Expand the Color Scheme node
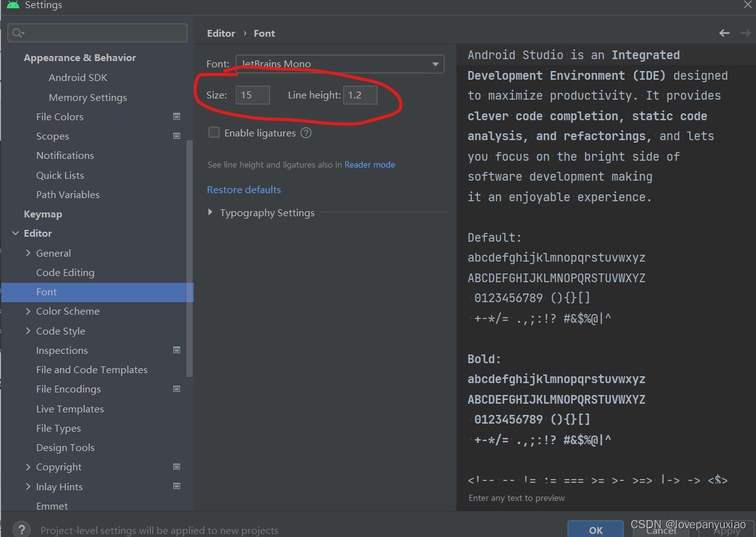756x537 pixels. pos(28,311)
